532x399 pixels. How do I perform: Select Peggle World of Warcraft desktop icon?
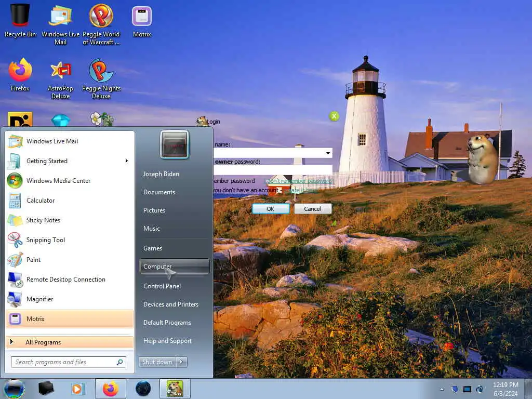pos(101,24)
